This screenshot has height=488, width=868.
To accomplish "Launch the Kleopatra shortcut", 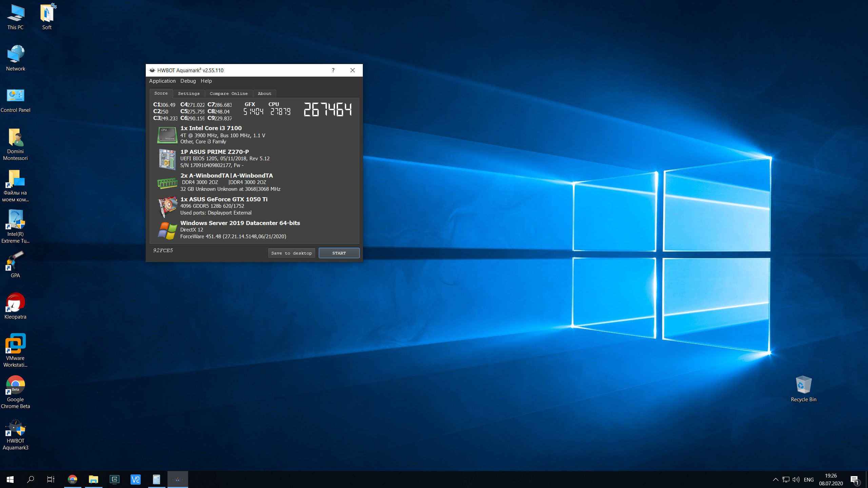I will 16,306.
